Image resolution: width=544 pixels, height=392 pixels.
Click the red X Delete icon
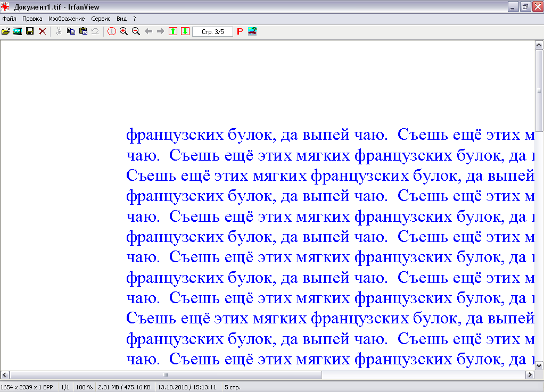pyautogui.click(x=42, y=32)
